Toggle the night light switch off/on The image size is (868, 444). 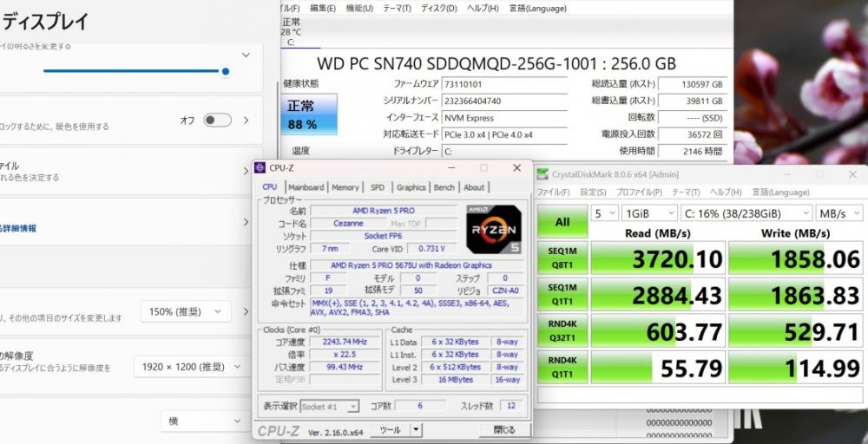pos(217,120)
